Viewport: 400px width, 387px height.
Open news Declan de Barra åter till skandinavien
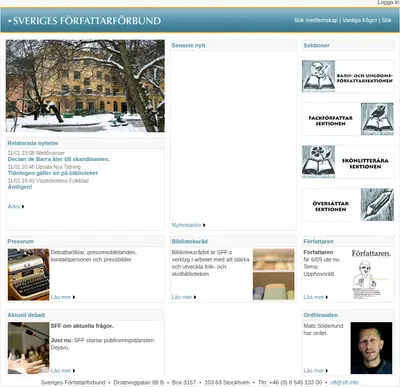click(59, 159)
